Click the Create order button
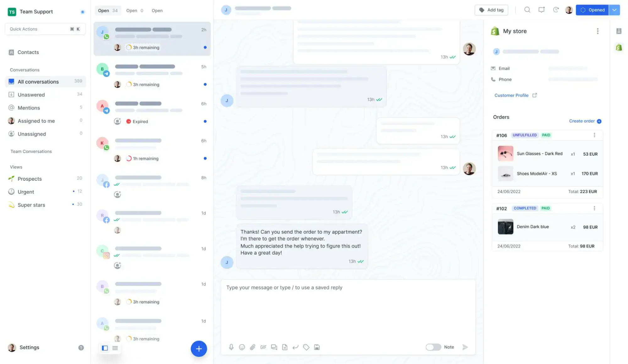This screenshot has width=628, height=364. (585, 121)
